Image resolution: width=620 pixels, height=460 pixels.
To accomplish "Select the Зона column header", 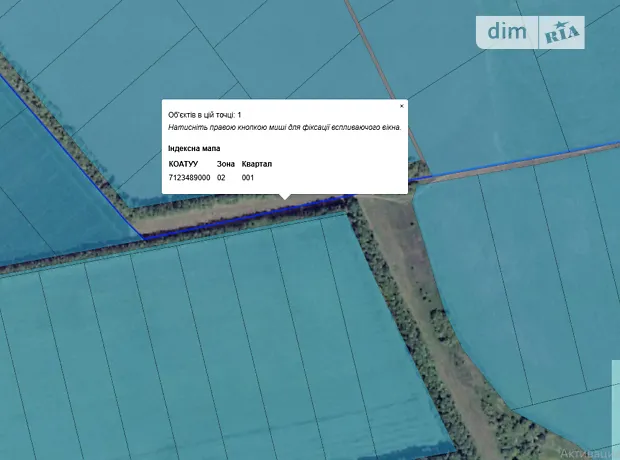I will click(226, 163).
